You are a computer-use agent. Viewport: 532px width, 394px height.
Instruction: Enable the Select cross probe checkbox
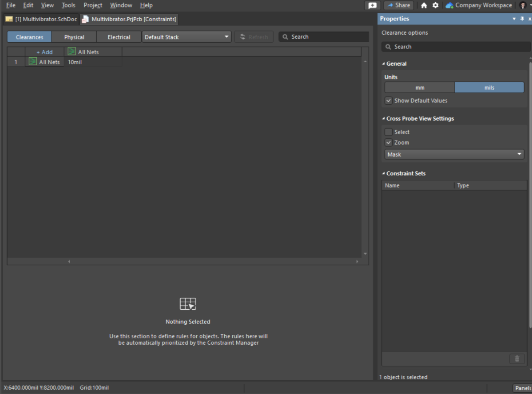[389, 132]
